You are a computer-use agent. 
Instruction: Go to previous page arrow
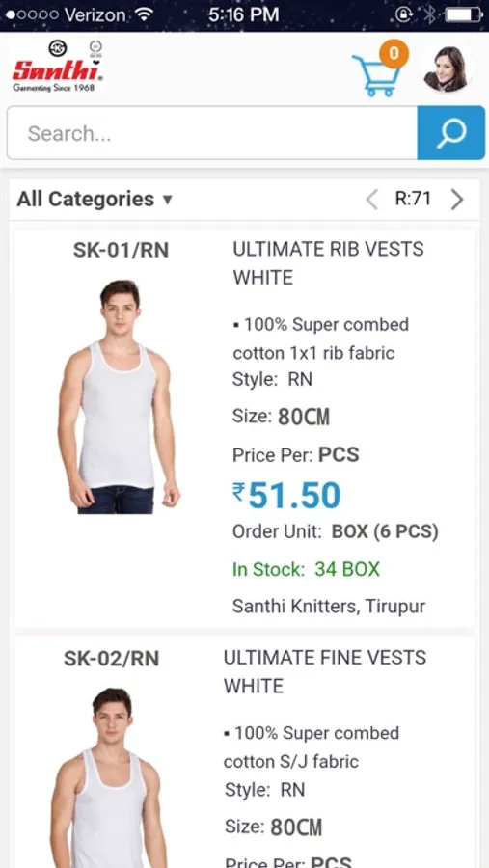coord(372,200)
